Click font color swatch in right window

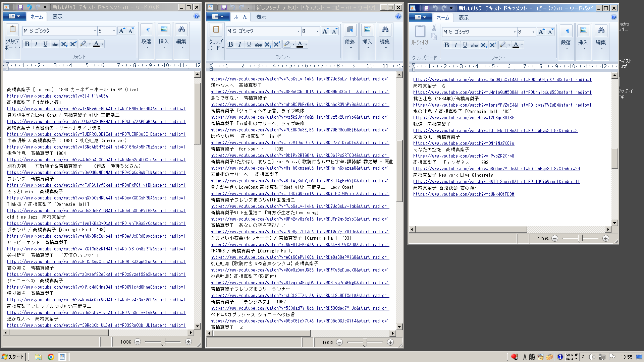pyautogui.click(x=516, y=45)
